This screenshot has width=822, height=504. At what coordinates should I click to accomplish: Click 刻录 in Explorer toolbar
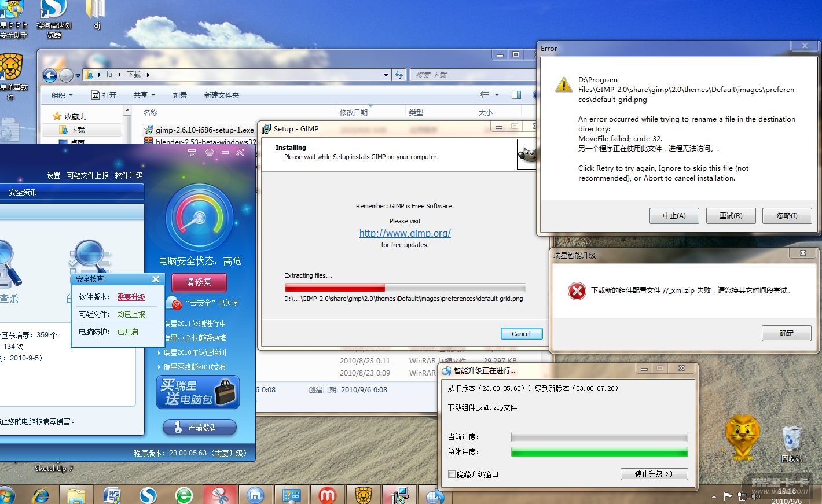(180, 95)
